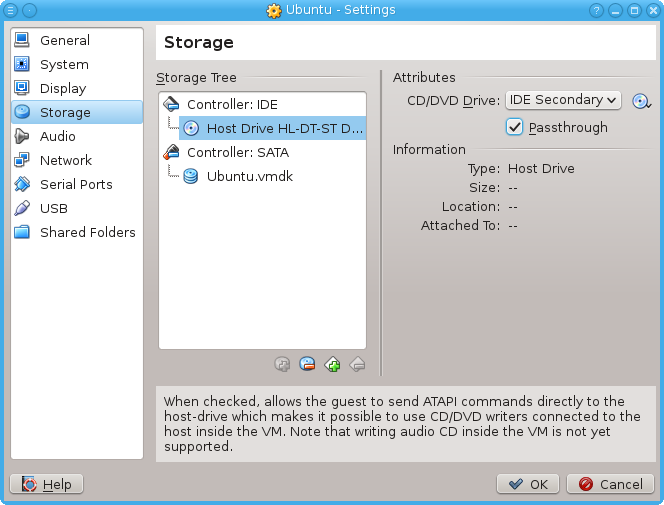Open the Network settings category

coord(77,160)
